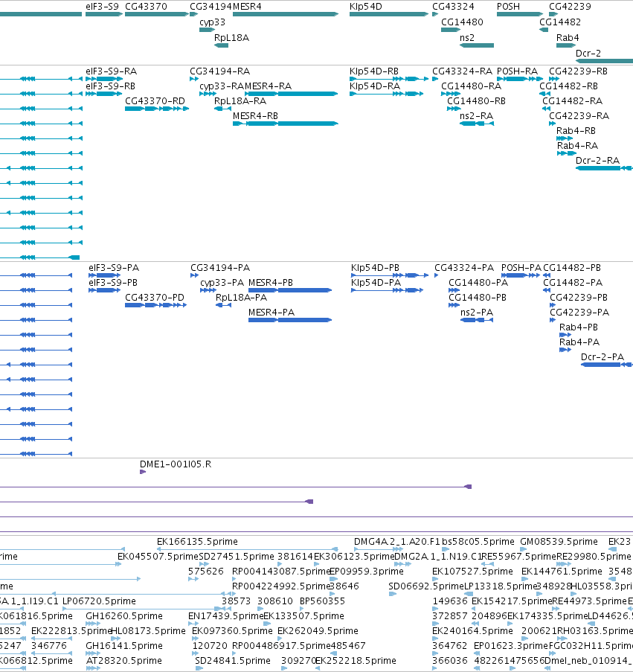Select transcript Klp54D-RA
The image size is (633, 672).
point(386,94)
